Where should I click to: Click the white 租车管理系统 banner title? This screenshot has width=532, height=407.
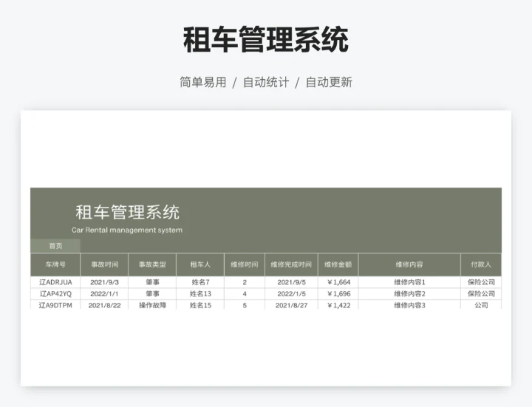click(x=127, y=212)
